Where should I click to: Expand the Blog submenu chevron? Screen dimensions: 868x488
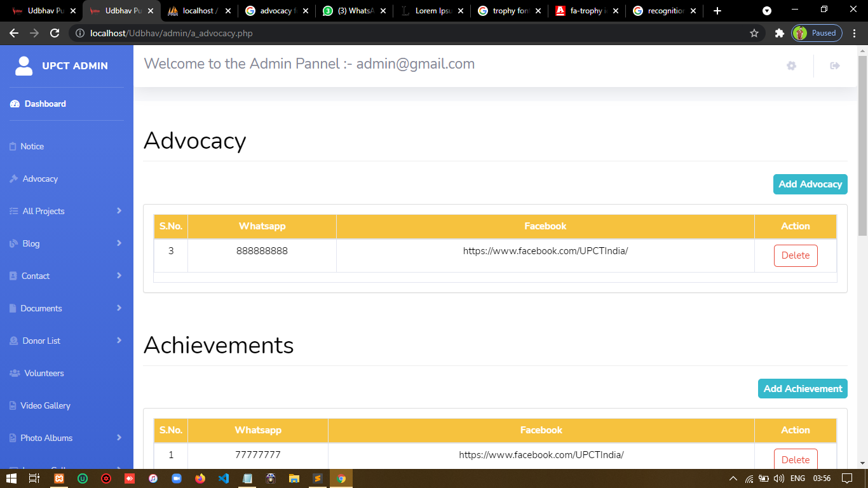[119, 243]
